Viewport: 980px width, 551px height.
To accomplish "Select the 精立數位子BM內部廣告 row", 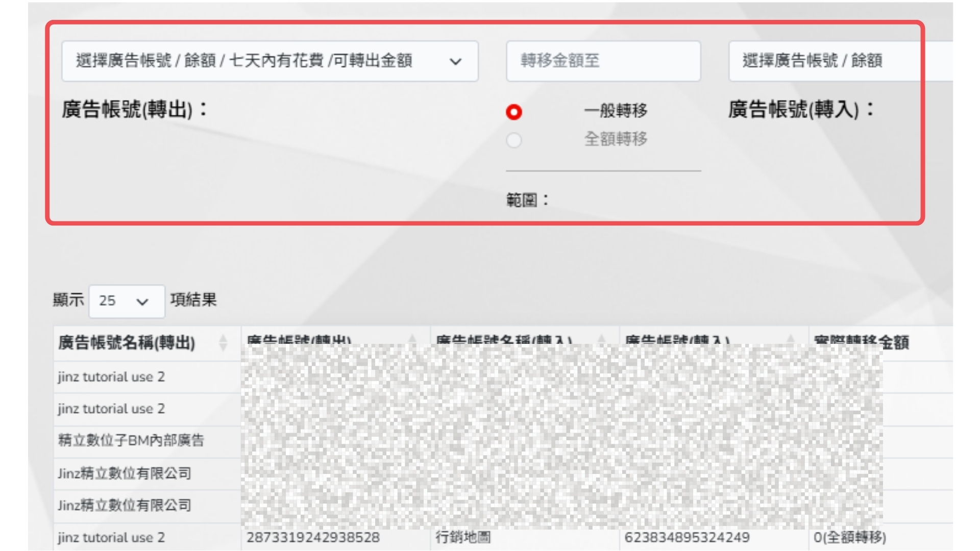I will 131,440.
